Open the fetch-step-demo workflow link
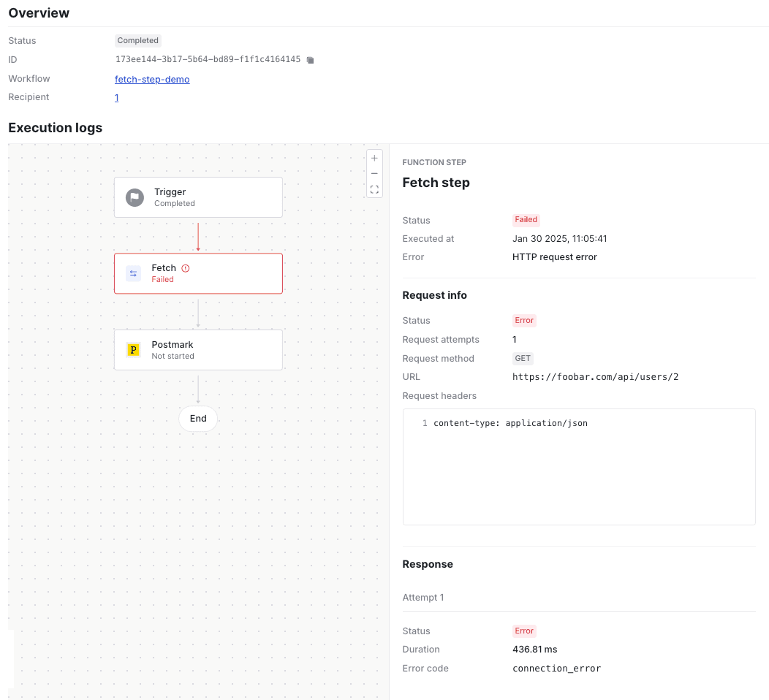This screenshot has width=769, height=700. (x=152, y=79)
